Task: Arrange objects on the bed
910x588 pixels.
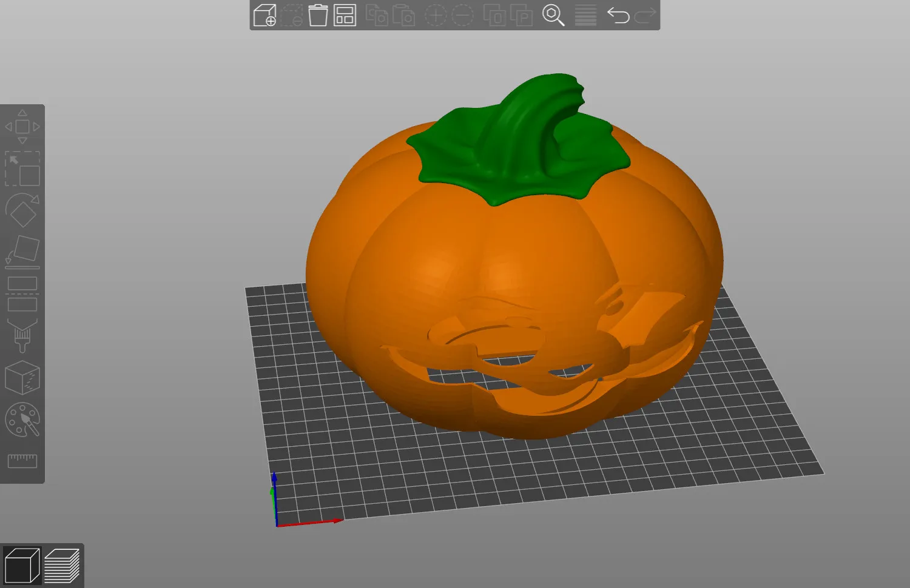Action: (x=345, y=15)
